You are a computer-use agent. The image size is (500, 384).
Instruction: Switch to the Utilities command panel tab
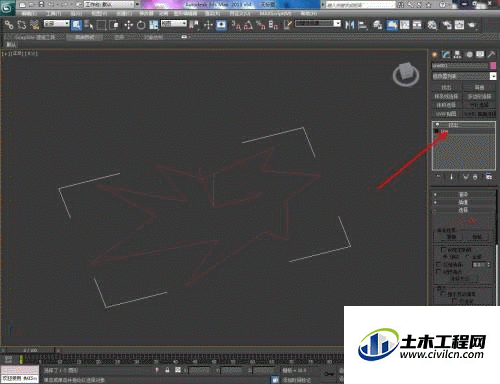point(491,54)
